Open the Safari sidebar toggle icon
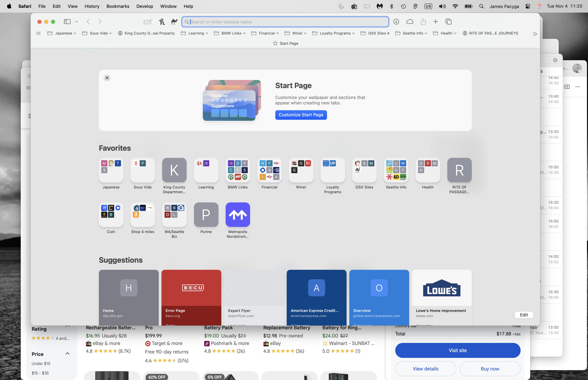Screen dimensions: 588x380 tap(67, 22)
